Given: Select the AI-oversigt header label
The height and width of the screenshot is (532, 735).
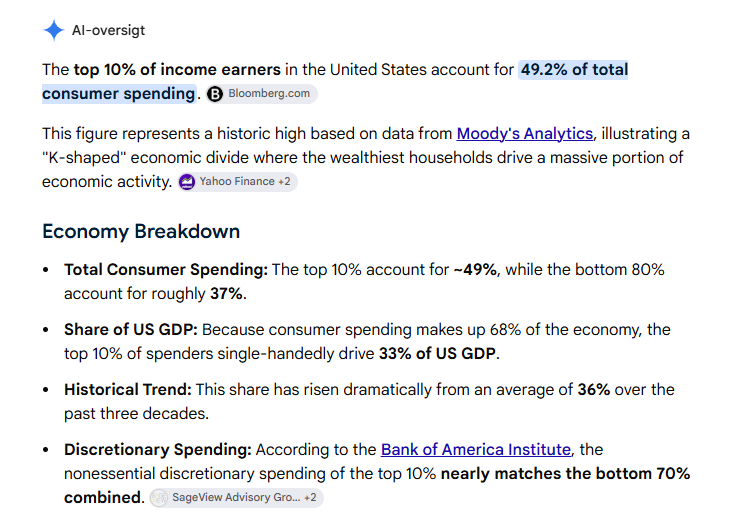Looking at the screenshot, I should 108,30.
